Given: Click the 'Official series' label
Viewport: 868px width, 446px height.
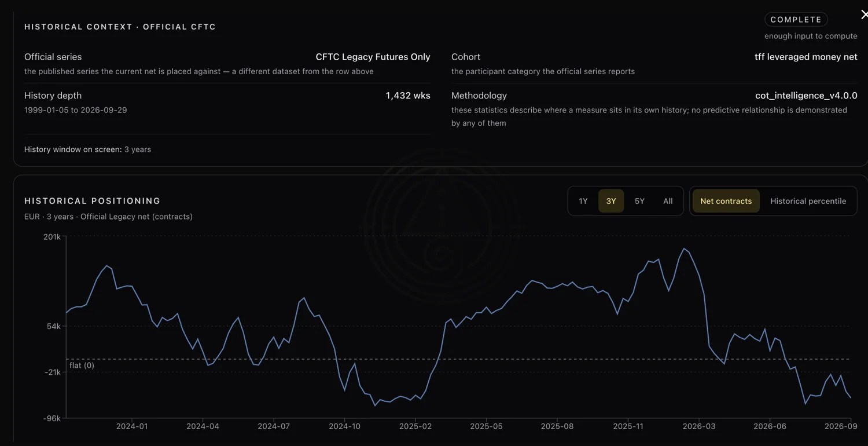Looking at the screenshot, I should [53, 57].
